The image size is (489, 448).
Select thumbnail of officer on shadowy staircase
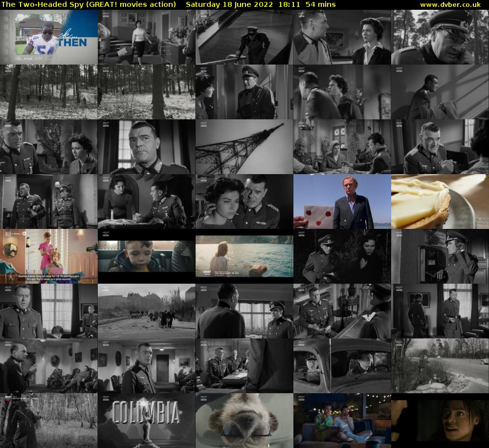(x=440, y=92)
